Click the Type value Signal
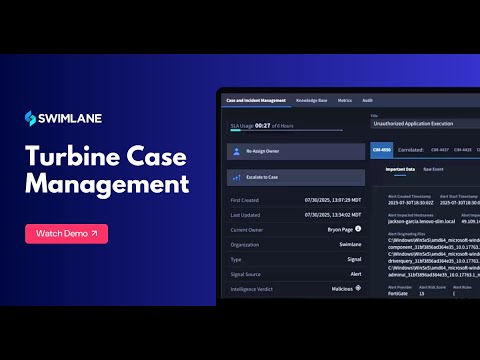 coord(354,259)
